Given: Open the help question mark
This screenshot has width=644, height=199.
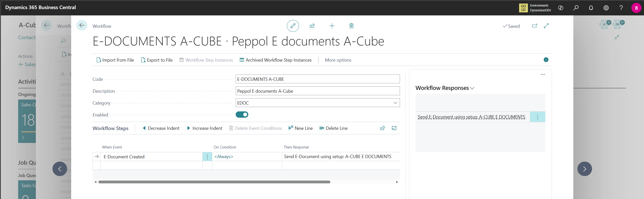Looking at the screenshot, I should tap(621, 8).
